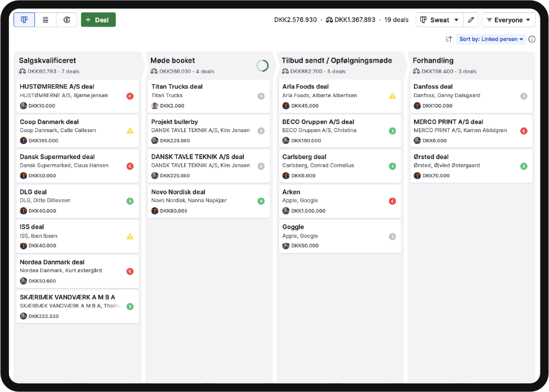Click green arrow on BECO Gruppen deal
The width and height of the screenshot is (549, 392).
[392, 131]
